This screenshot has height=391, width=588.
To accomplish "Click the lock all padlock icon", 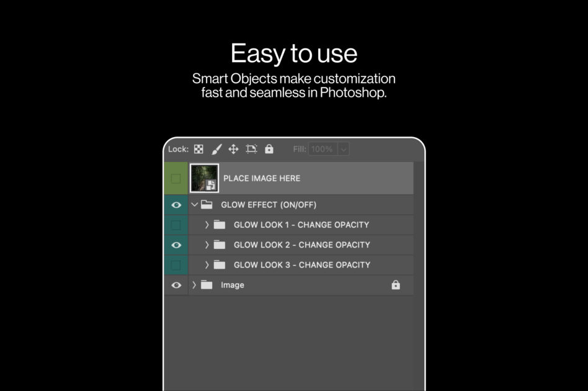I will (269, 149).
